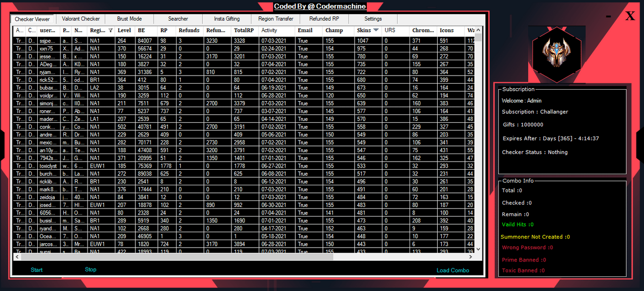
Task: Click the Vaild Hits counter
Action: coord(518,225)
